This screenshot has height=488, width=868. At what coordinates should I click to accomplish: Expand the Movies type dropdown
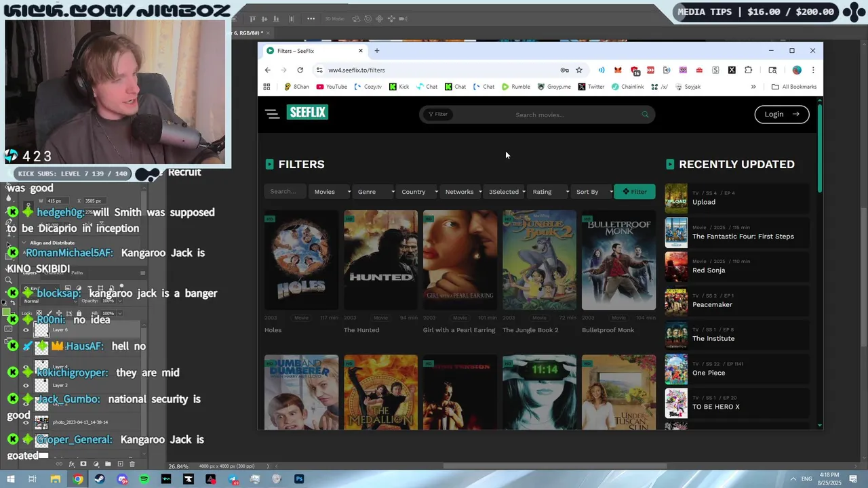[331, 192]
